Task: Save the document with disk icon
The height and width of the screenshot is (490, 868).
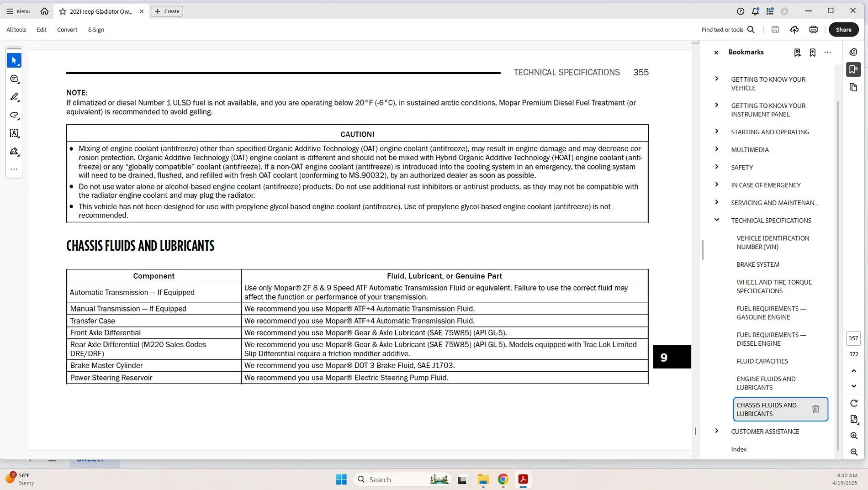Action: click(775, 30)
